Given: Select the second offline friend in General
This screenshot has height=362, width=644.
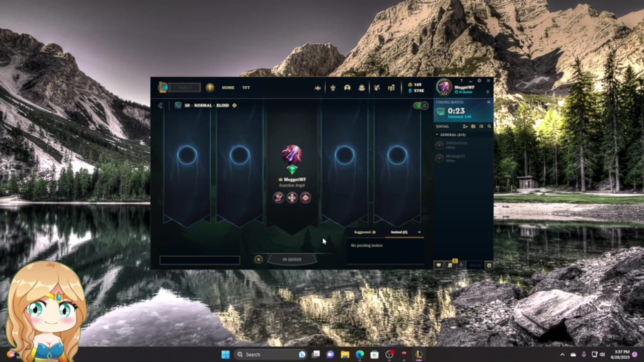Looking at the screenshot, I should 463,158.
